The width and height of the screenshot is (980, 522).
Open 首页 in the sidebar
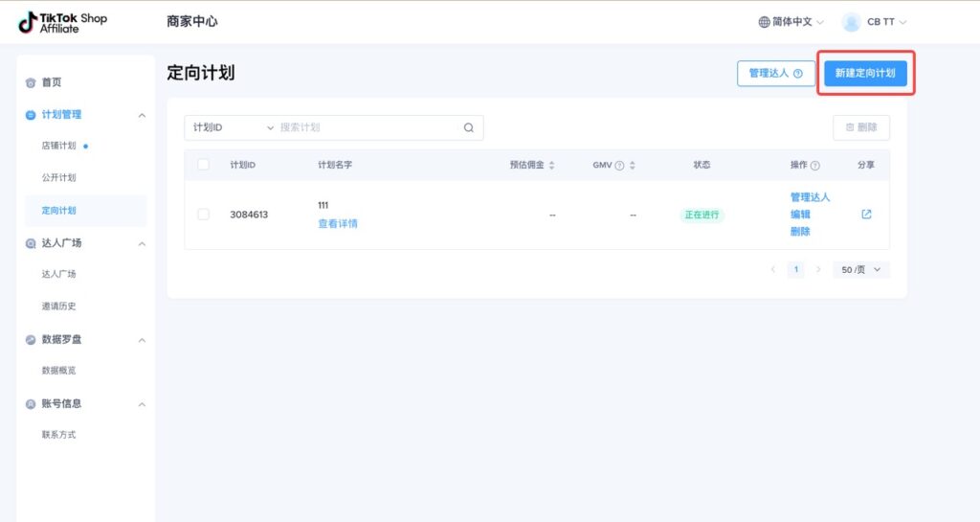tap(52, 82)
